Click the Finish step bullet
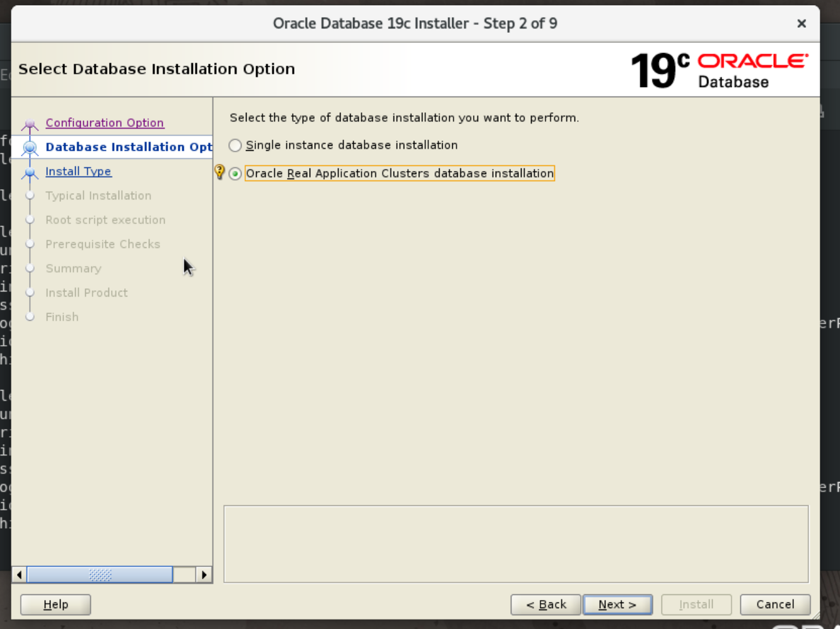This screenshot has height=629, width=840. [x=30, y=317]
